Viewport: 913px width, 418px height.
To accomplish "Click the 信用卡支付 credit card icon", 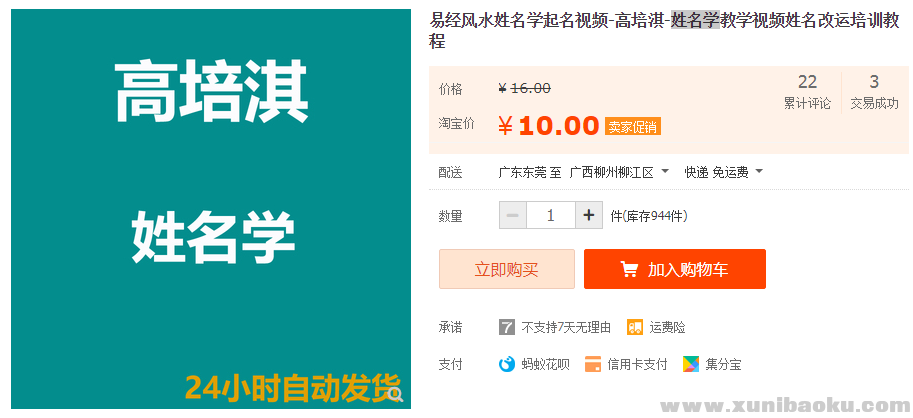I will pyautogui.click(x=593, y=364).
